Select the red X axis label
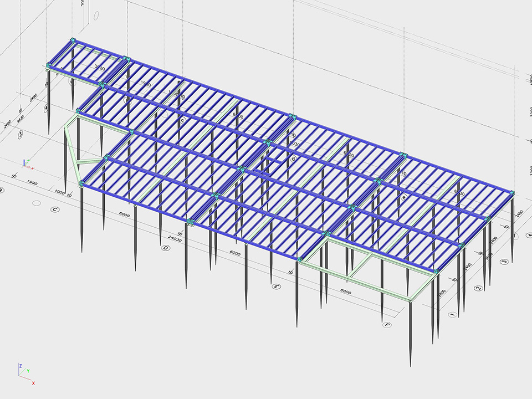The width and height of the screenshot is (532, 399). (33, 383)
